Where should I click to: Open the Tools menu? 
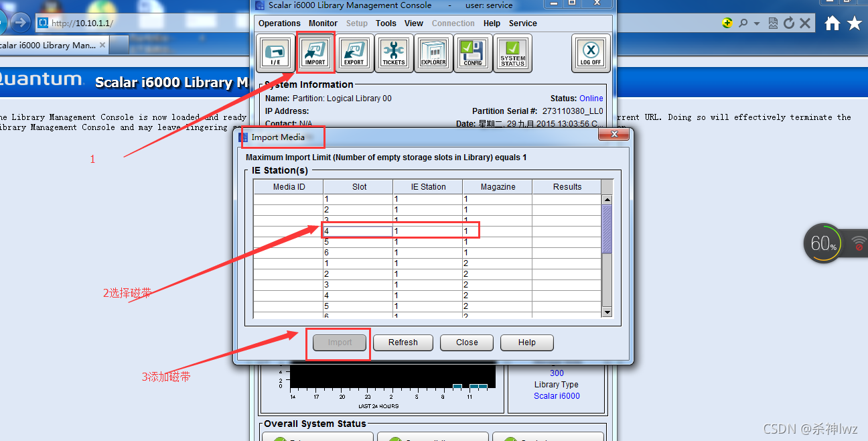coord(386,23)
